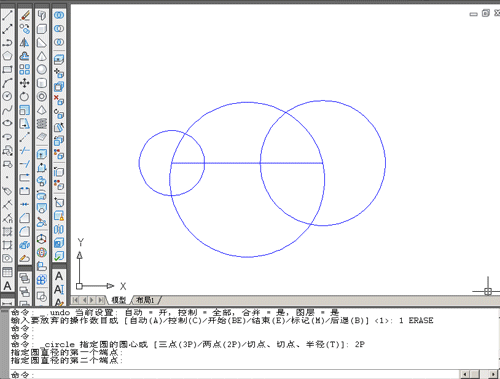Image resolution: width=500 pixels, height=379 pixels.
Task: Select the Polysolid tool
Action: click(x=42, y=15)
